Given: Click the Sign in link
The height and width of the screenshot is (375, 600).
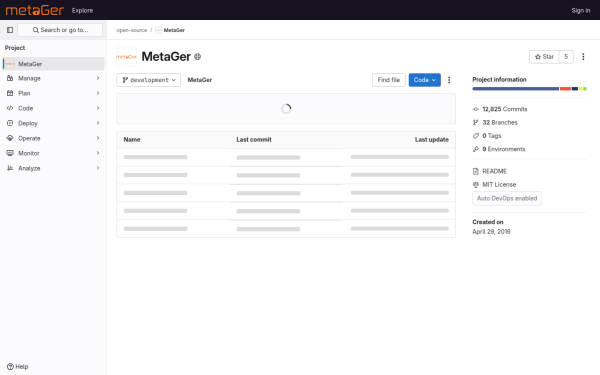Looking at the screenshot, I should [x=581, y=10].
